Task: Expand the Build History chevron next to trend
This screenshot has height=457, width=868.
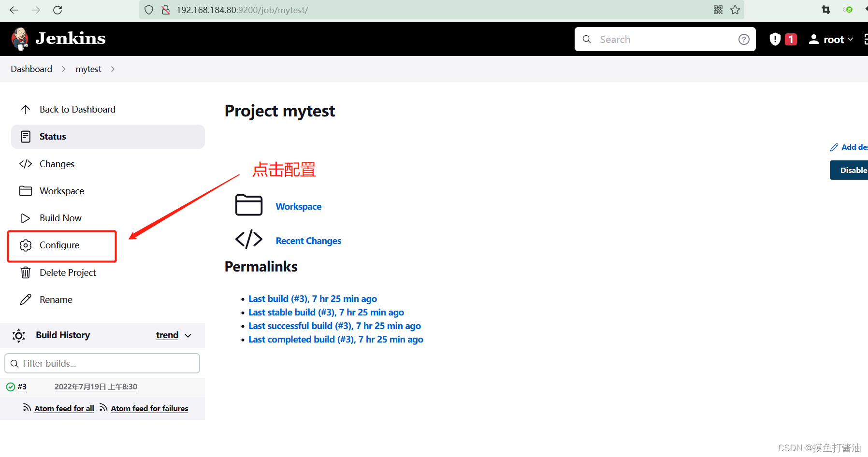Action: [x=188, y=336]
